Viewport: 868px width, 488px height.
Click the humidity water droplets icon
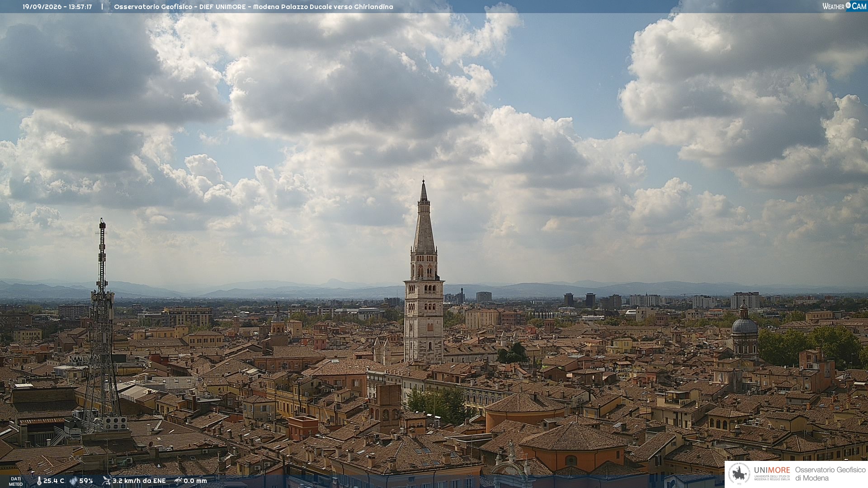click(x=73, y=481)
